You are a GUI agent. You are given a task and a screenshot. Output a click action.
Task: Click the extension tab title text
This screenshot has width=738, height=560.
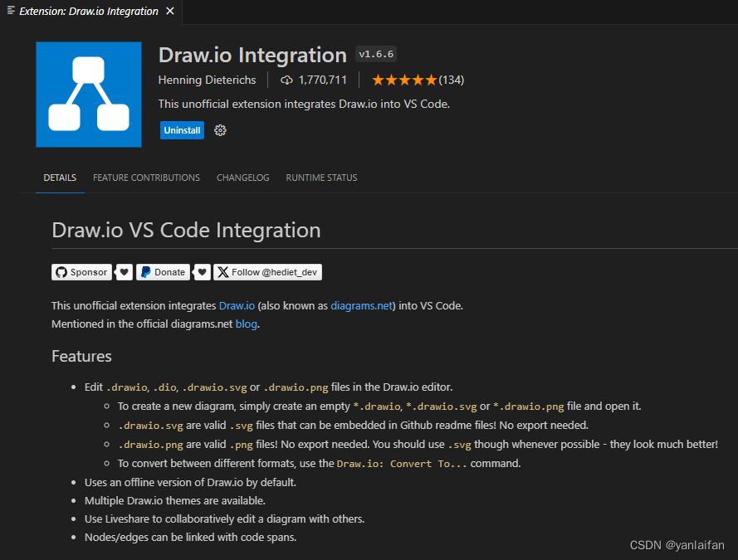(x=89, y=12)
